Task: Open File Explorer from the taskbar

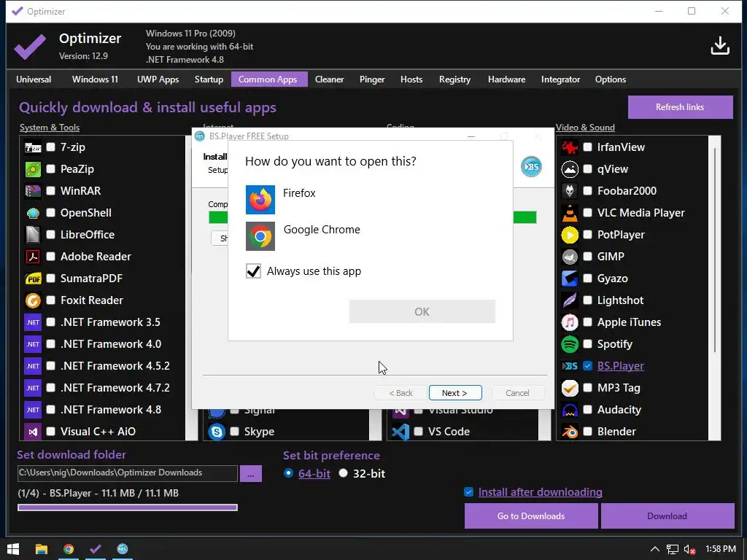Action: 42,549
